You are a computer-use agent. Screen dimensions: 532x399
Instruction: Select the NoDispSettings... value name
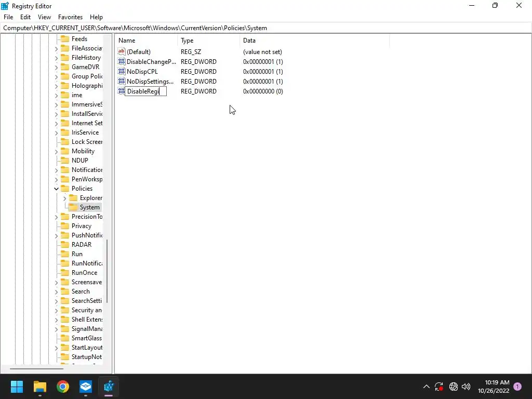(150, 82)
